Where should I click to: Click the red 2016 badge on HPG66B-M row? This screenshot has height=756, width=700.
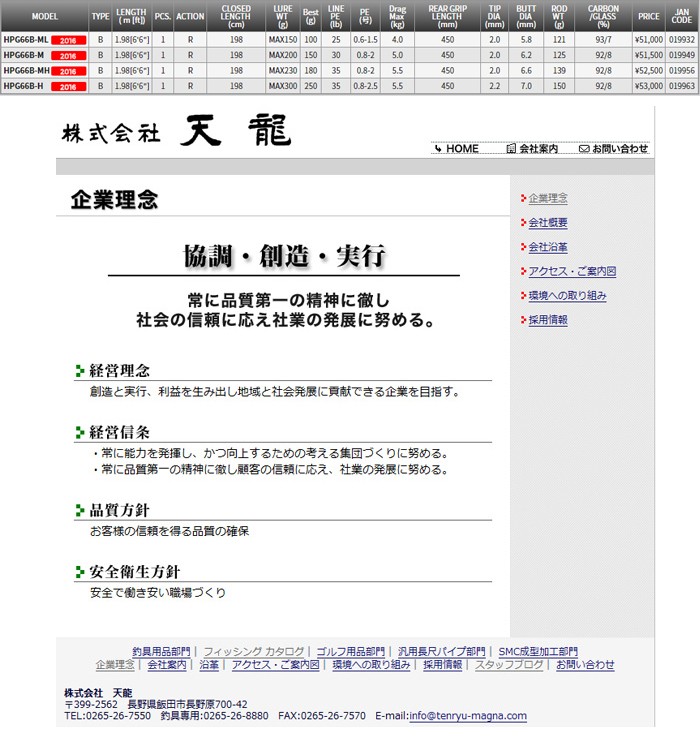click(68, 55)
